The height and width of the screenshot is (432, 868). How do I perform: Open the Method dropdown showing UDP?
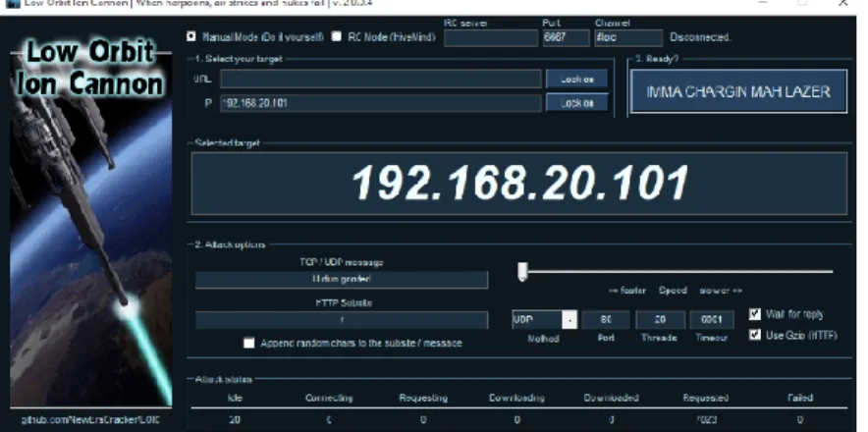point(545,319)
